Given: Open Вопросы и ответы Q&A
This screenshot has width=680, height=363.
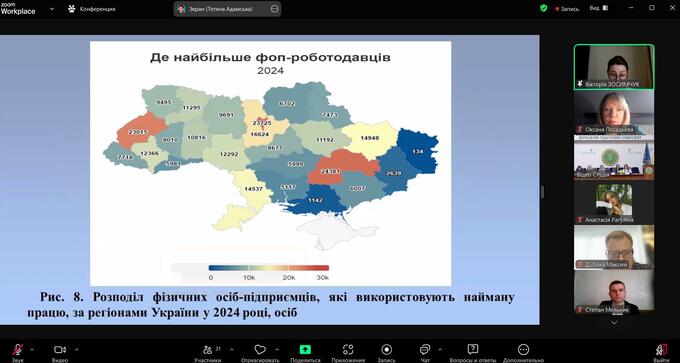Looking at the screenshot, I should tap(473, 350).
